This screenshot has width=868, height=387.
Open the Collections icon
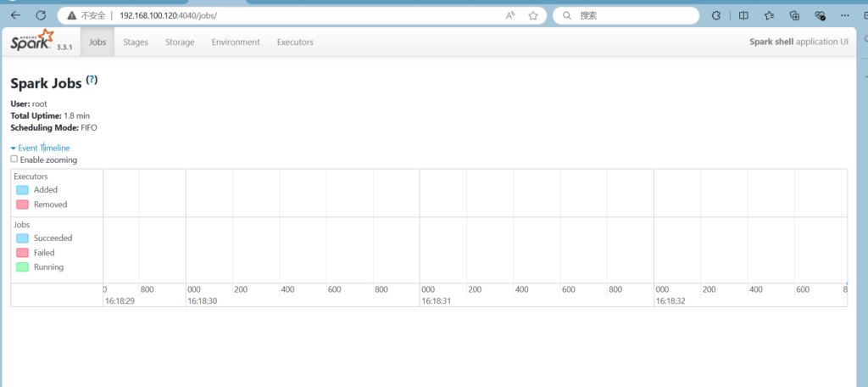click(794, 15)
